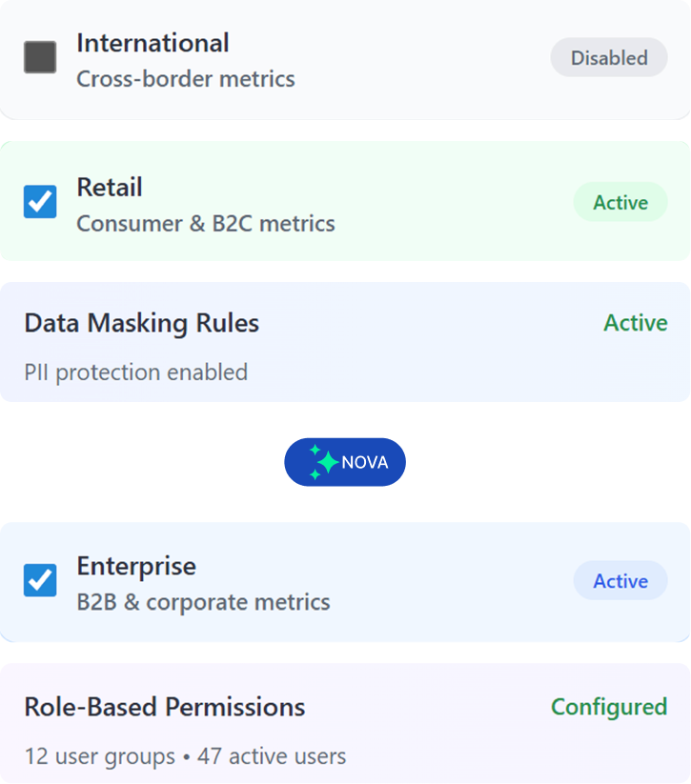Screen dimensions: 691x784
Task: Click the Configured status label
Action: (608, 707)
